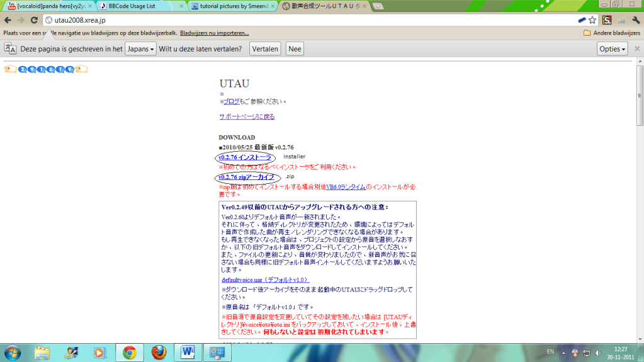The image size is (644, 362).
Task: Launch Firefox from the taskbar
Action: click(159, 353)
